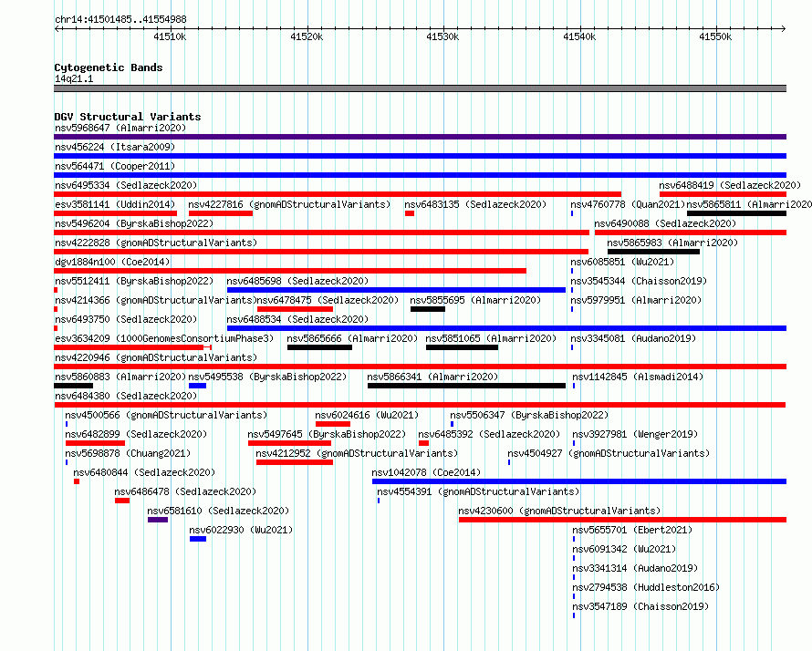The image size is (812, 651).
Task: Click nsv6488534 (Sedlazeck2020) label
Action: coord(297,319)
